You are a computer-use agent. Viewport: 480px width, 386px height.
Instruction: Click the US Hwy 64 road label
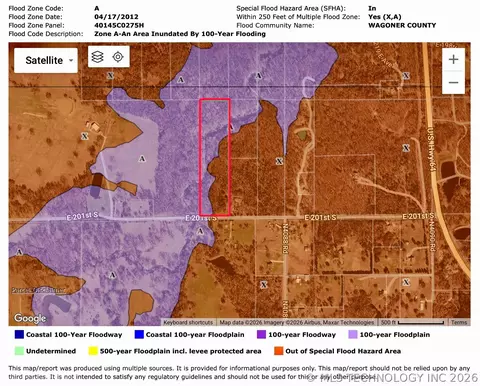[x=432, y=149]
